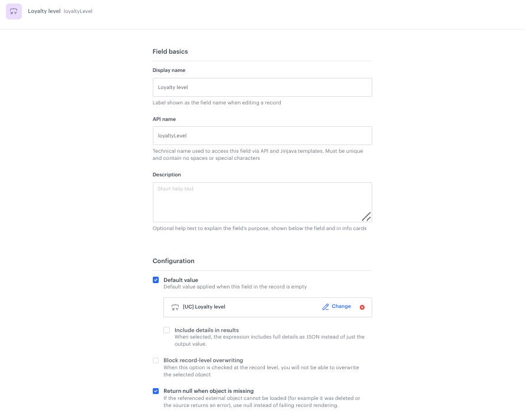Click the Configuration section heading
The height and width of the screenshot is (420, 525).
pyautogui.click(x=173, y=261)
